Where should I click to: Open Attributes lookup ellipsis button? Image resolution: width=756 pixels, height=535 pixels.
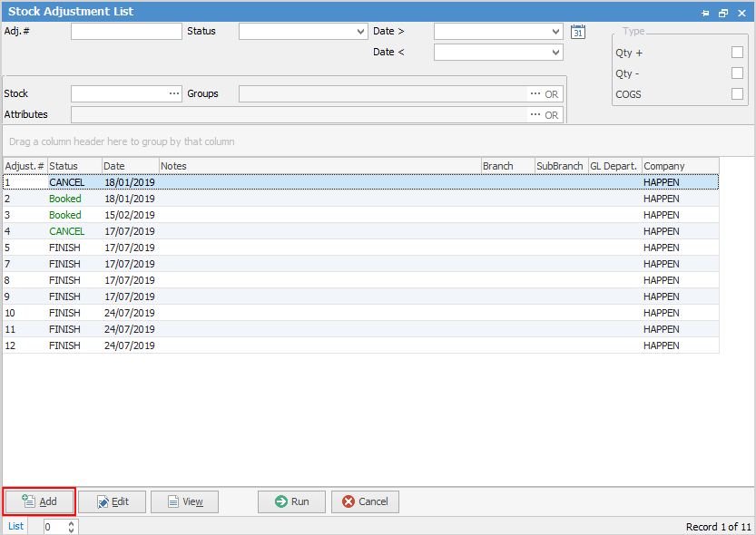pos(535,114)
